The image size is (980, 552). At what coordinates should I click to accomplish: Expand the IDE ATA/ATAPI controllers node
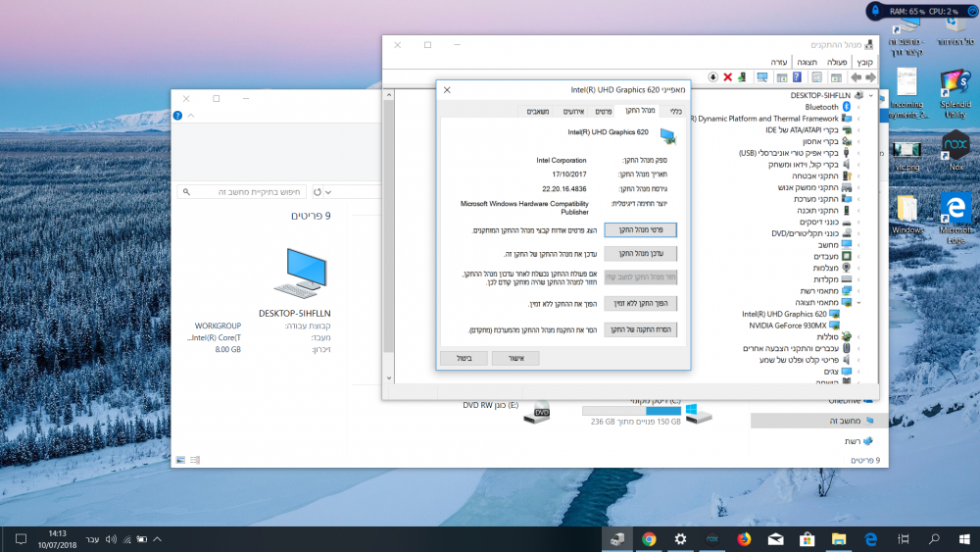click(858, 130)
